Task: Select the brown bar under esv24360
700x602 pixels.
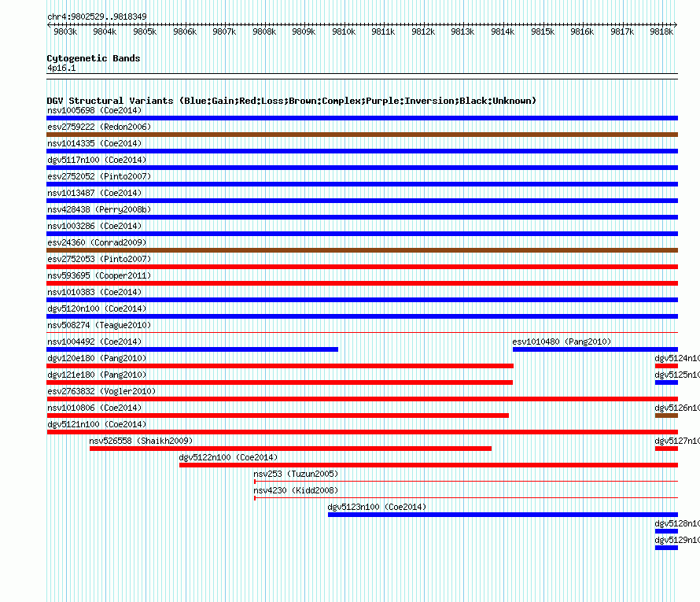Action: pos(362,250)
